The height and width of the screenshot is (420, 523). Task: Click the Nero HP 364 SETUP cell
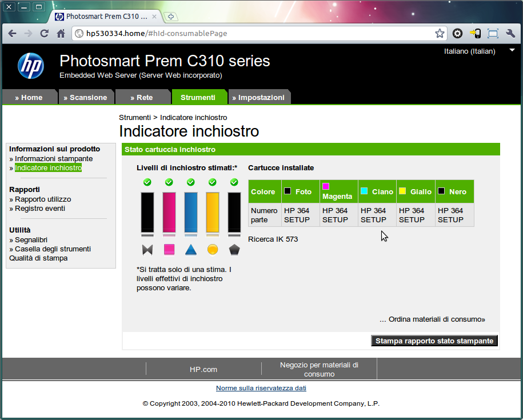coord(454,215)
